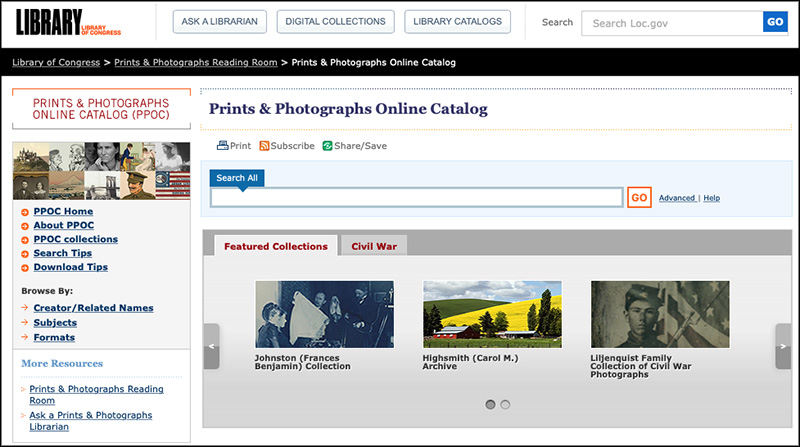800x447 pixels.
Task: Go to previous carousel slide arrow
Action: coord(212,346)
